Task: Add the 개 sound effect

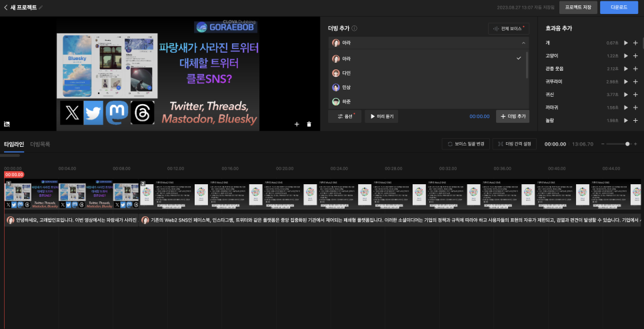Action: [x=635, y=43]
